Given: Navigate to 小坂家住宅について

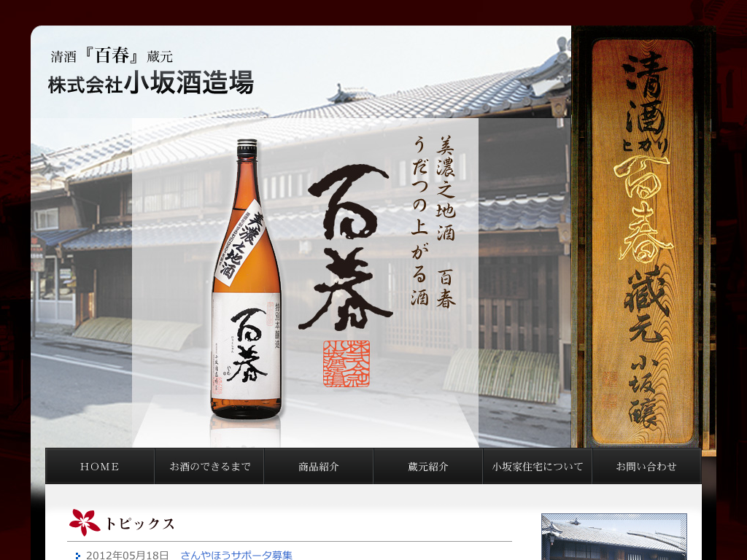Looking at the screenshot, I should (x=538, y=467).
